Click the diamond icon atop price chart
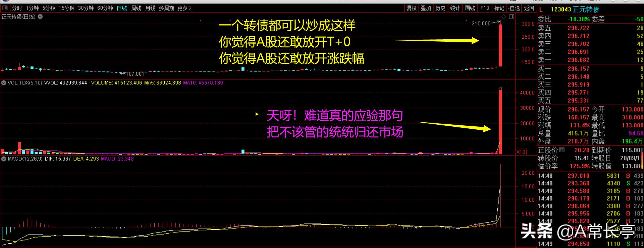Screen dimensions: 644x248 pos(503,16)
